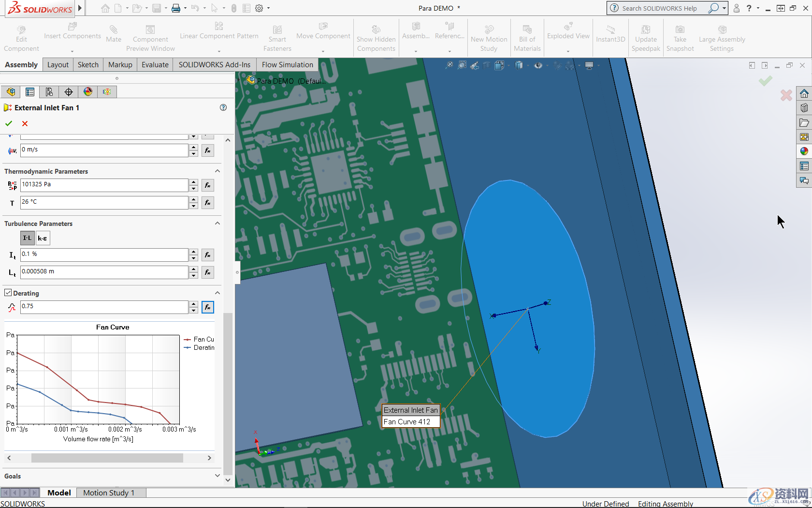The width and height of the screenshot is (812, 508).
Task: Click the right arrow of the fan curve scrollbar
Action: point(209,457)
